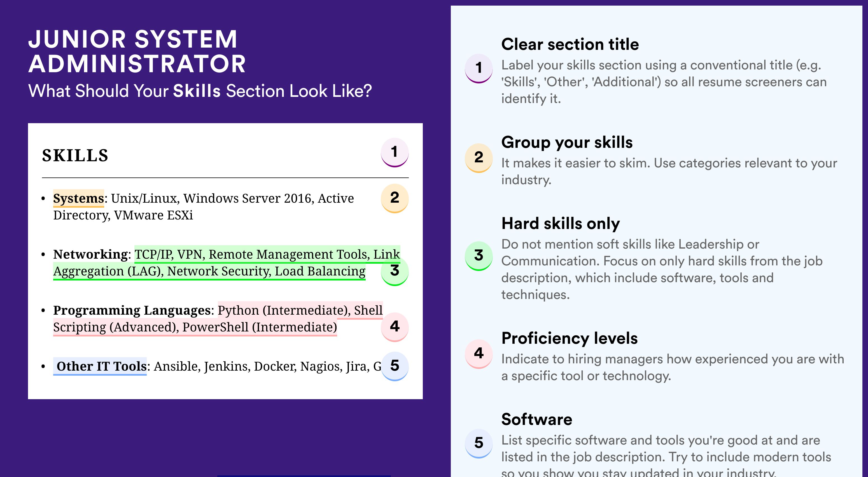Click badge 5 next to Software tip
The height and width of the screenshot is (477, 868).
(479, 443)
